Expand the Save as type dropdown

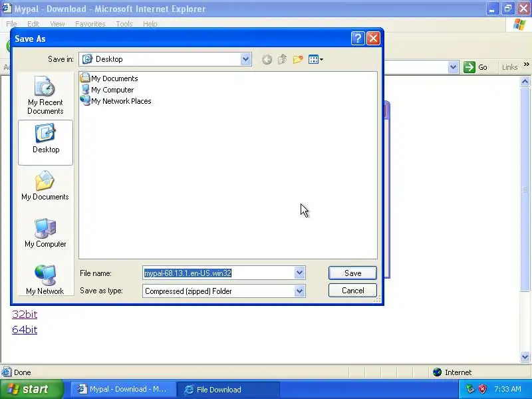tap(299, 291)
